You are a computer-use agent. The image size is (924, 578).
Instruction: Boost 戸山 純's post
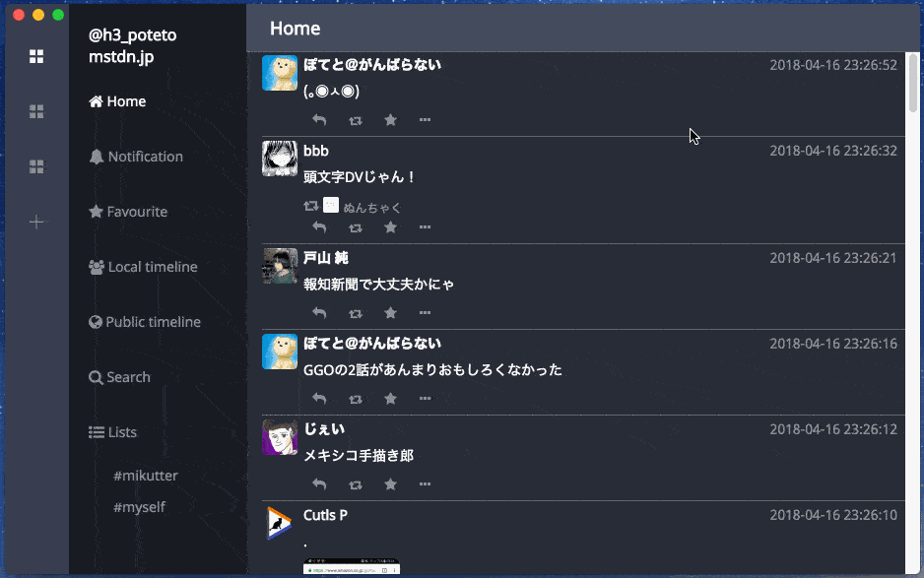click(356, 313)
